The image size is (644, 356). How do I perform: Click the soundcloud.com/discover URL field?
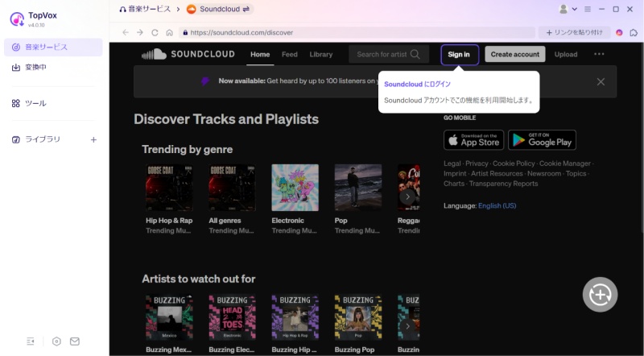[357, 32]
